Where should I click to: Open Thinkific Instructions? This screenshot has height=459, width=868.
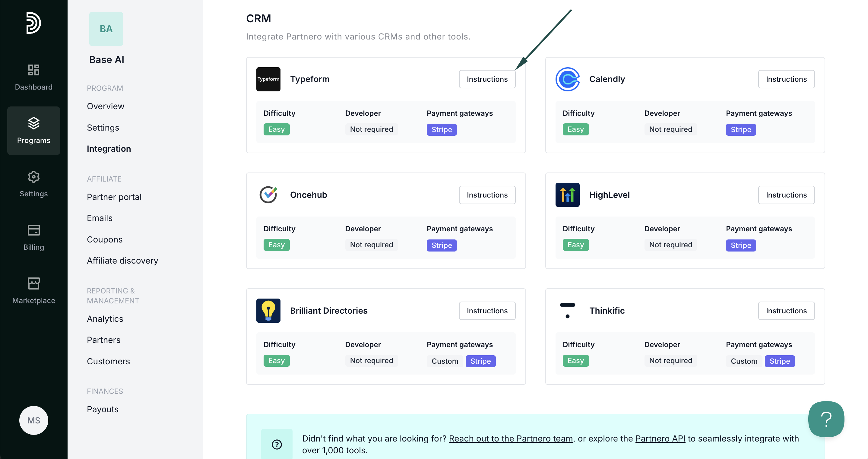(x=786, y=310)
